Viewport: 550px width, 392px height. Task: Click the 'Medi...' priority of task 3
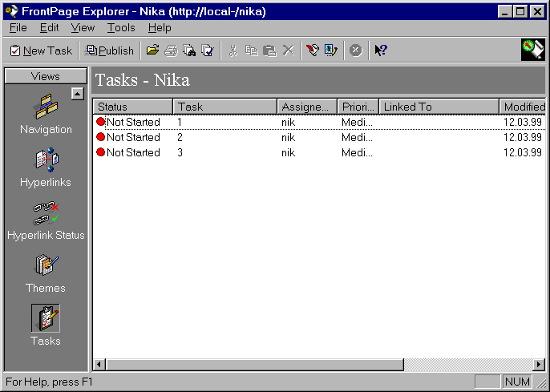point(357,152)
